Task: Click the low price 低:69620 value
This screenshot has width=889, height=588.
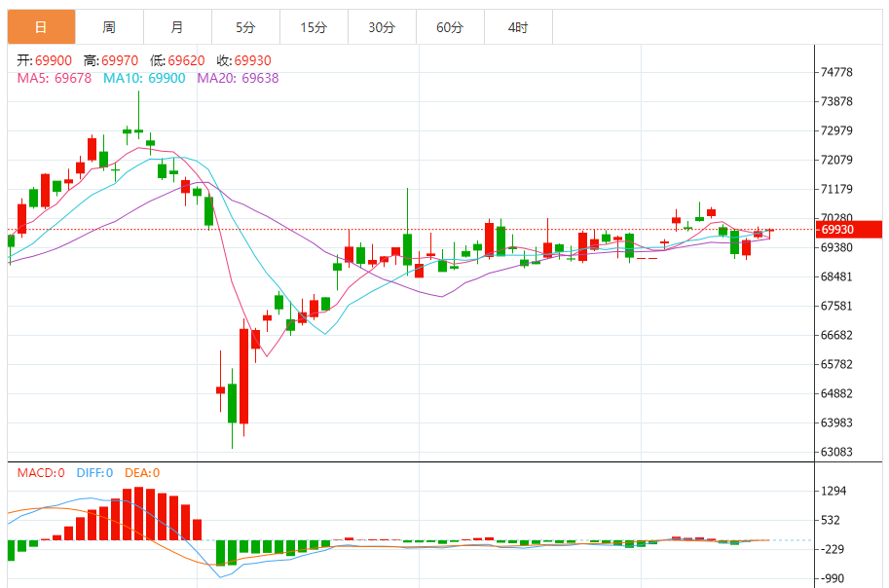Action: (x=177, y=60)
